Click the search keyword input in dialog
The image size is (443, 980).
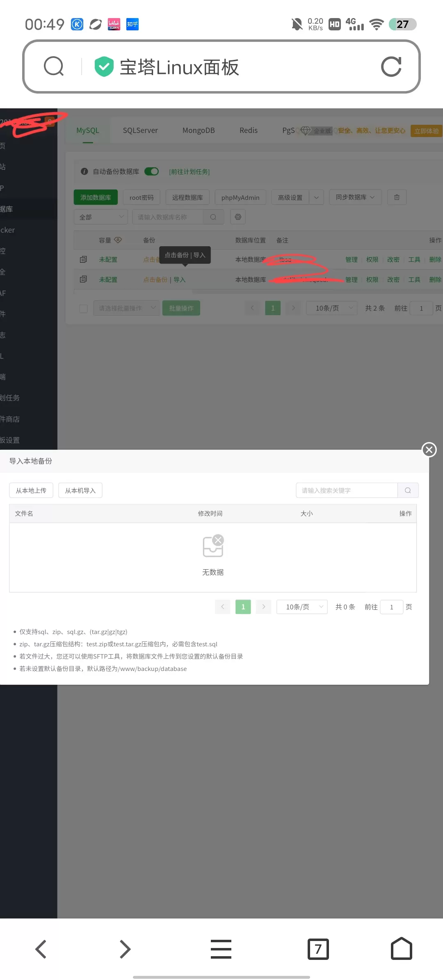click(347, 490)
